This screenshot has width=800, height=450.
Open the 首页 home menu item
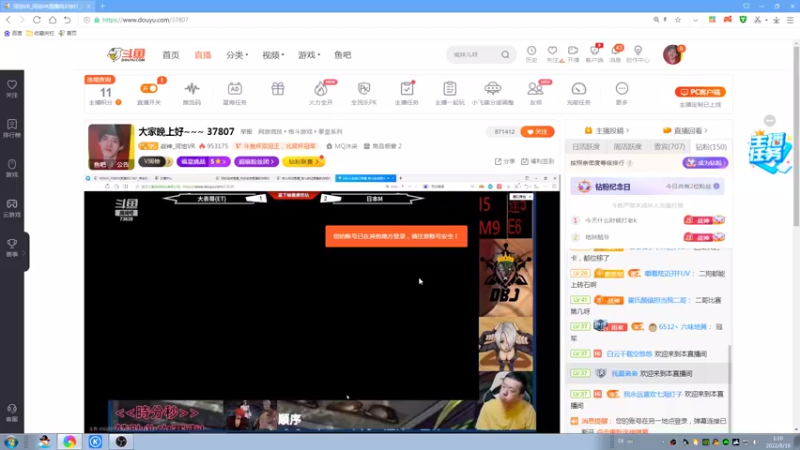(x=171, y=55)
